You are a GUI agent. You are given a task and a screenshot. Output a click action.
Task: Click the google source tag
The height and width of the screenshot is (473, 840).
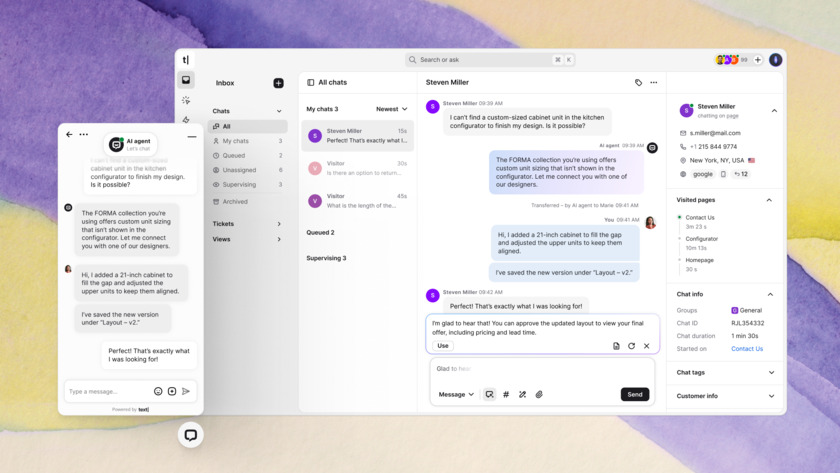[x=703, y=174]
